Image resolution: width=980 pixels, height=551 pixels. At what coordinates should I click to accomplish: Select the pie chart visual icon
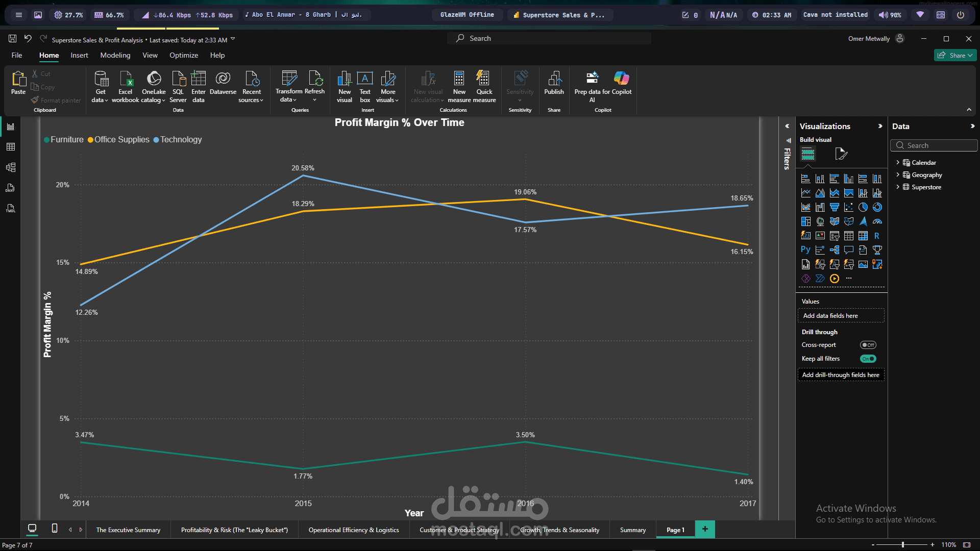tap(863, 207)
